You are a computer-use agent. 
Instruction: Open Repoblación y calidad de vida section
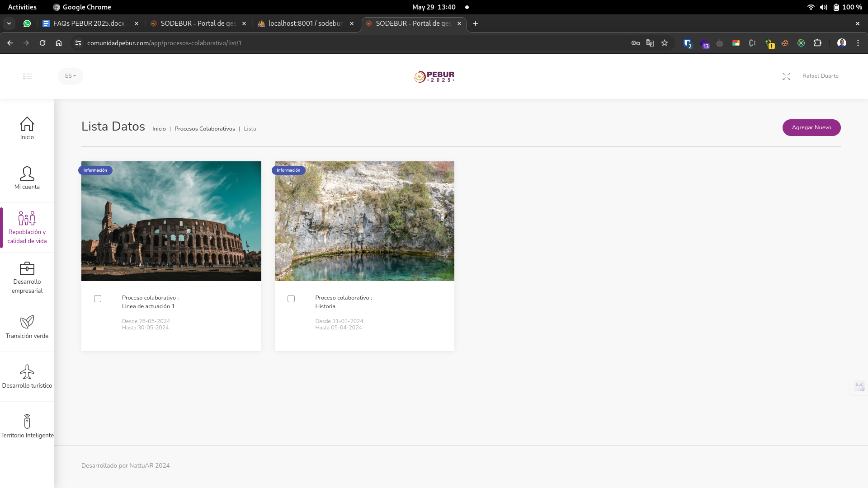(x=27, y=221)
